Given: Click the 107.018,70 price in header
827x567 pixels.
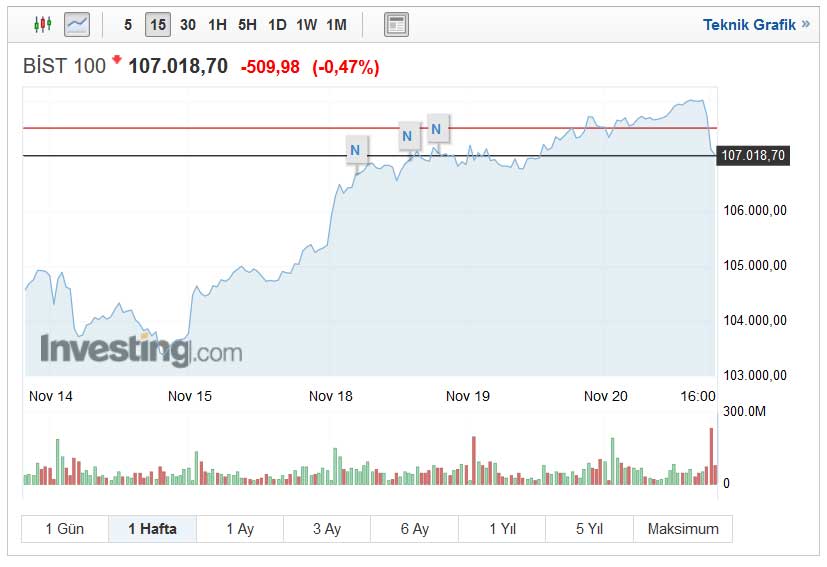Looking at the screenshot, I should click(178, 66).
